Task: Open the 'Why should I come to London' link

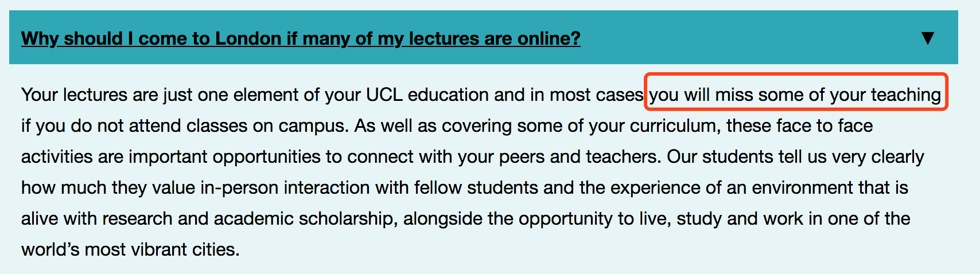Action: 301,38
